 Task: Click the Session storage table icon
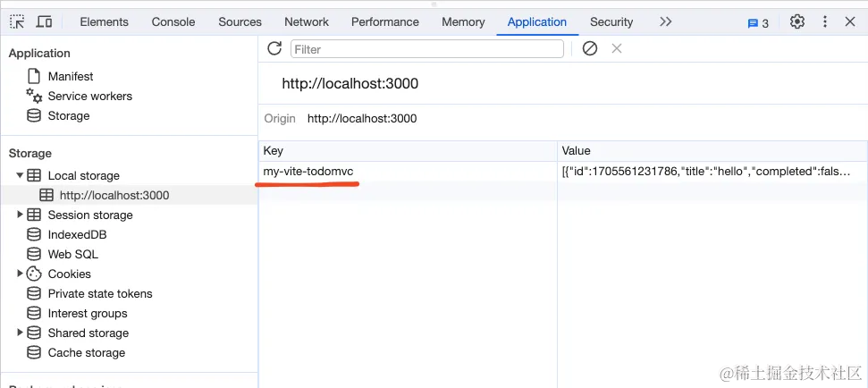pos(34,215)
